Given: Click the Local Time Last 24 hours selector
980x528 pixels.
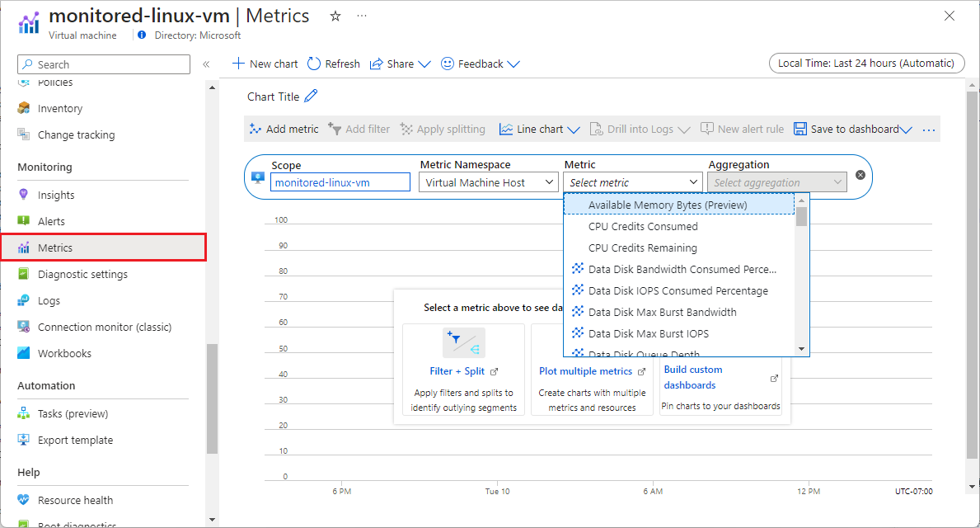Looking at the screenshot, I should [x=866, y=63].
